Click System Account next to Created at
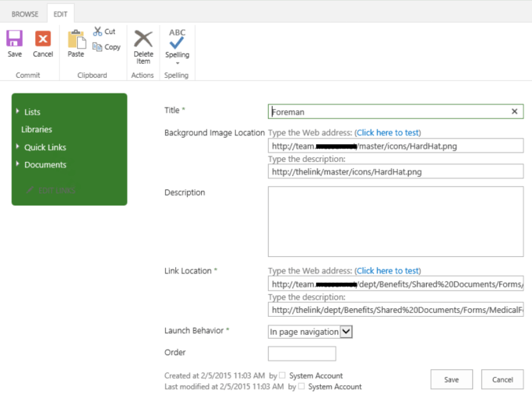The height and width of the screenshot is (394, 532). point(316,375)
